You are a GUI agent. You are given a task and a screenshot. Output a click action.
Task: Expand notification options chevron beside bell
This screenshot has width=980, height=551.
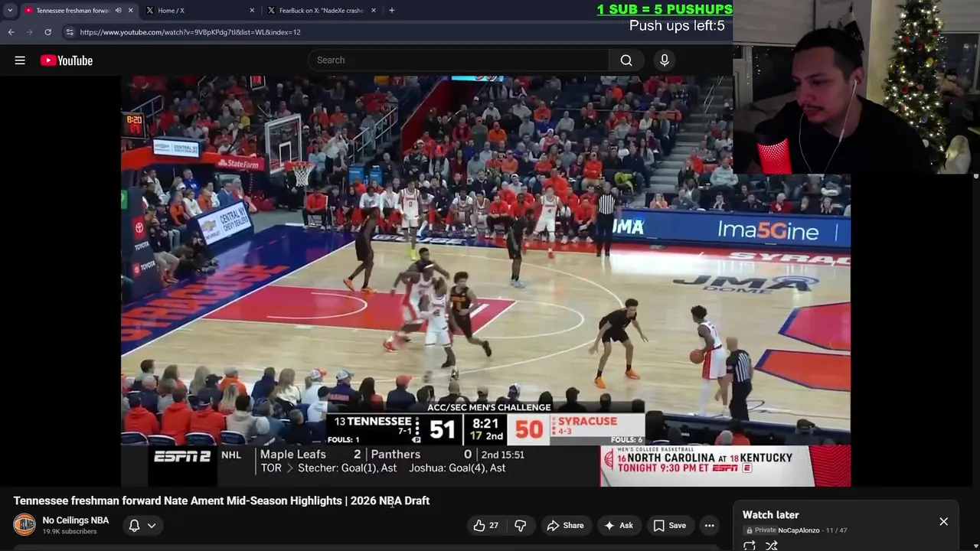coord(152,526)
